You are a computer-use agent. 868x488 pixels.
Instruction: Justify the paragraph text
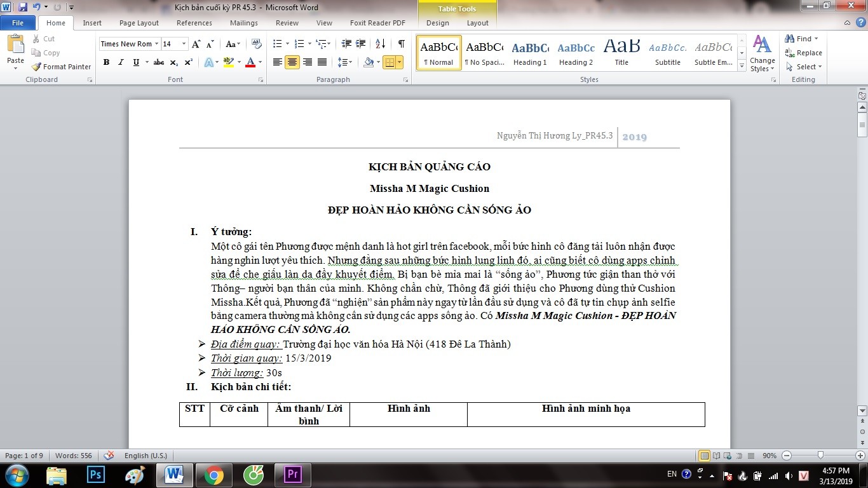(322, 62)
